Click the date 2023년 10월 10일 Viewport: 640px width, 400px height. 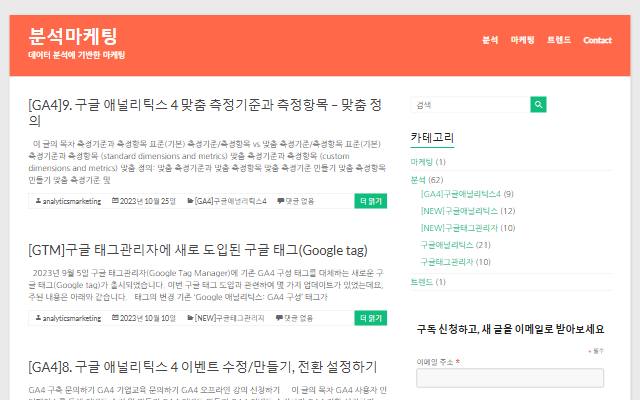click(x=147, y=318)
